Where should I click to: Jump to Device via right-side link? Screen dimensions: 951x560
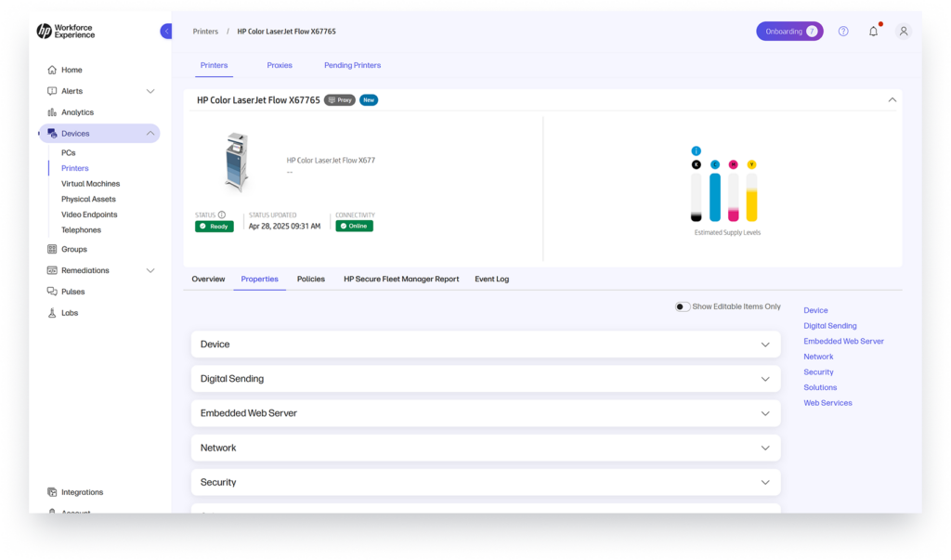(815, 310)
